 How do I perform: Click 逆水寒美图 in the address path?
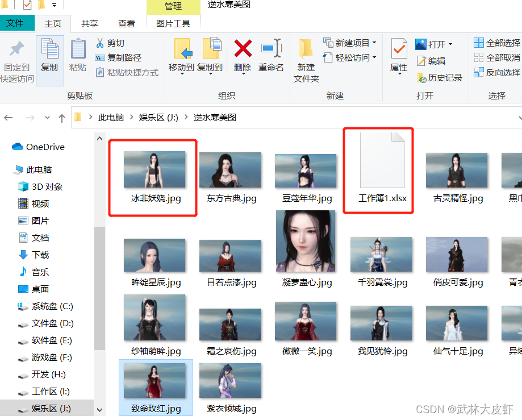pos(215,117)
